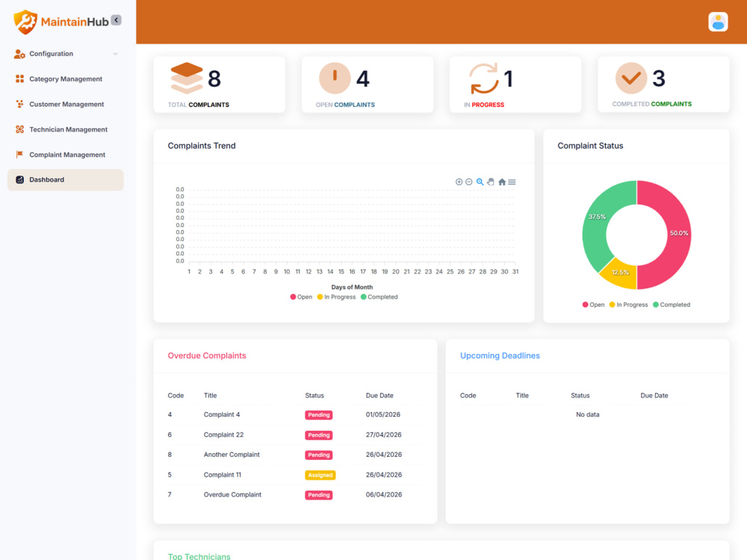Reset chart zoom with the home icon
This screenshot has width=747, height=560.
(502, 182)
